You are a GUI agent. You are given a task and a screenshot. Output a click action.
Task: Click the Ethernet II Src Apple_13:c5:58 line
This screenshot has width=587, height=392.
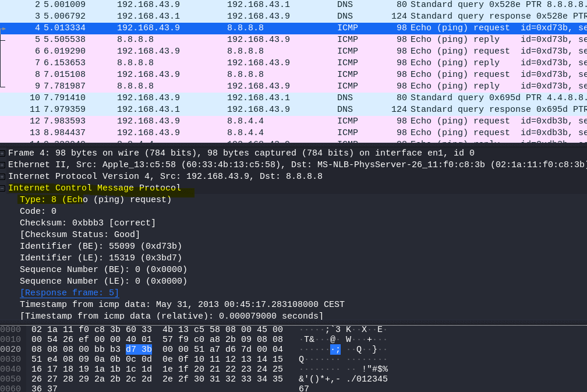[x=298, y=165]
